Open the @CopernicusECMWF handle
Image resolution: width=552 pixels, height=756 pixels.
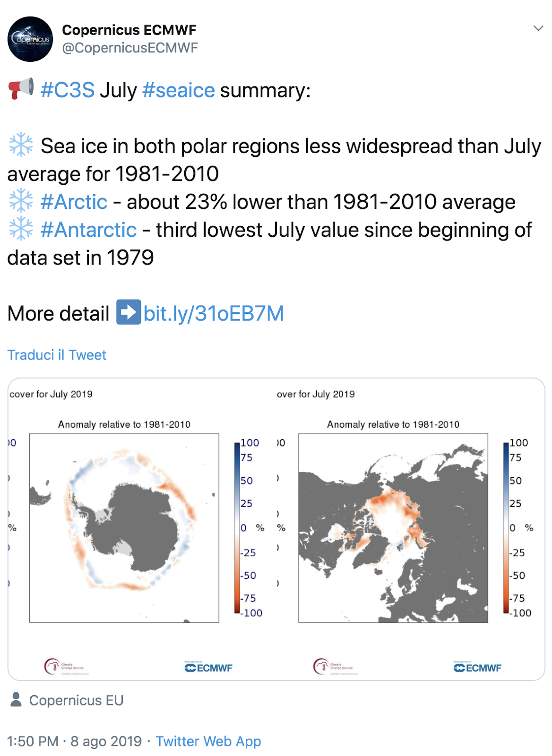tap(130, 48)
